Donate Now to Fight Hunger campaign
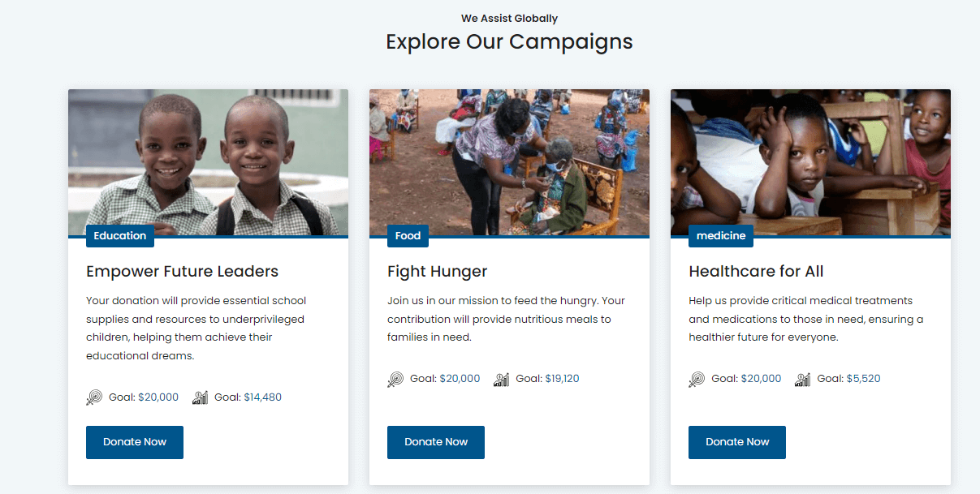 click(436, 442)
